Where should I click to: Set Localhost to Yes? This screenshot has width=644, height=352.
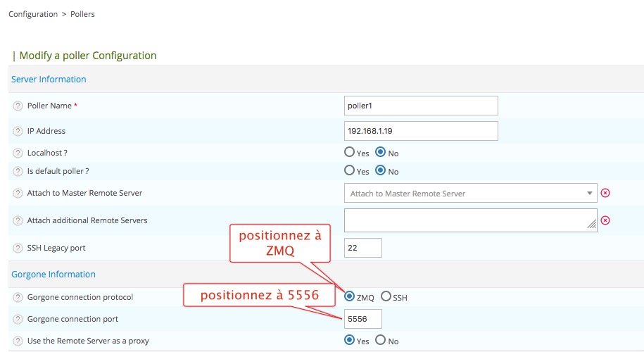point(350,152)
